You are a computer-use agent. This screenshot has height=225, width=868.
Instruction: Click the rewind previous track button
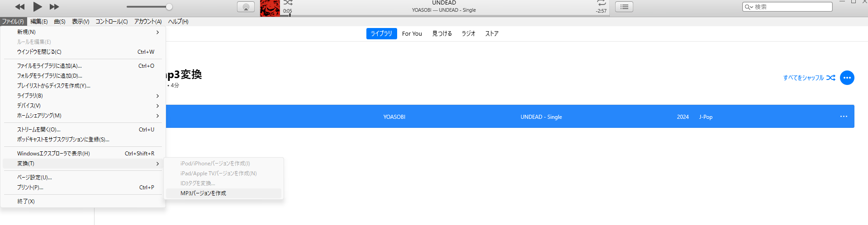pos(20,7)
